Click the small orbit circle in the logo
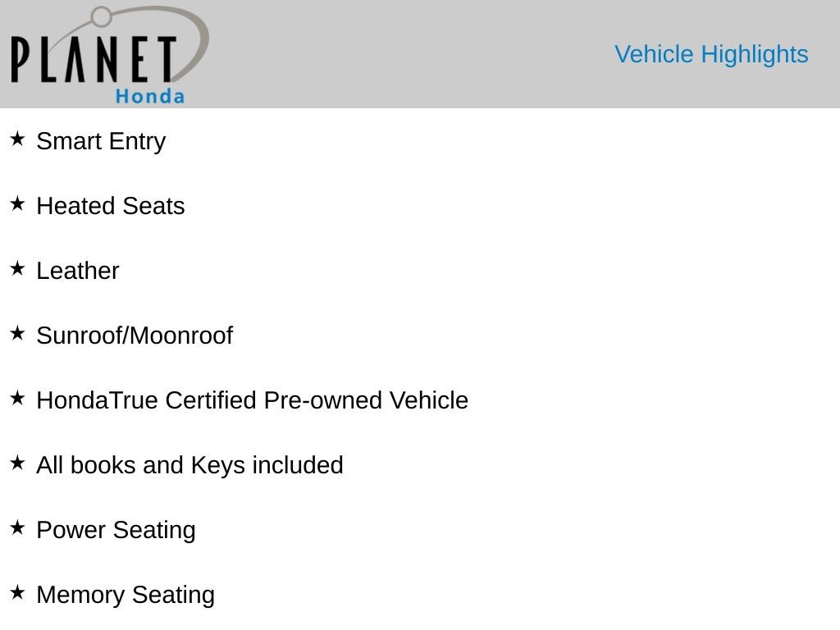840x630 pixels. coord(101,16)
